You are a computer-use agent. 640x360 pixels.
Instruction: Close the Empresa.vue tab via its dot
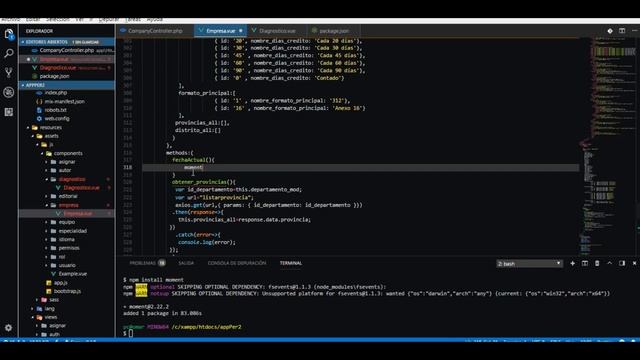tap(241, 31)
